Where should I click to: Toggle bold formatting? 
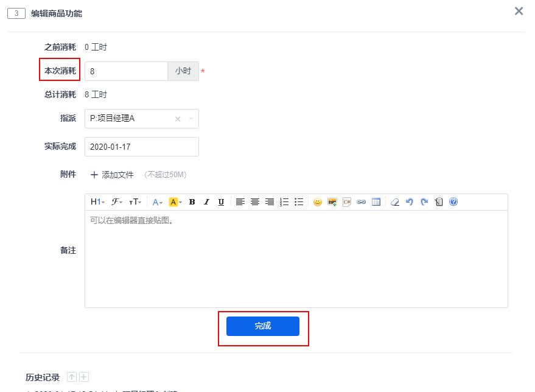[x=192, y=202]
